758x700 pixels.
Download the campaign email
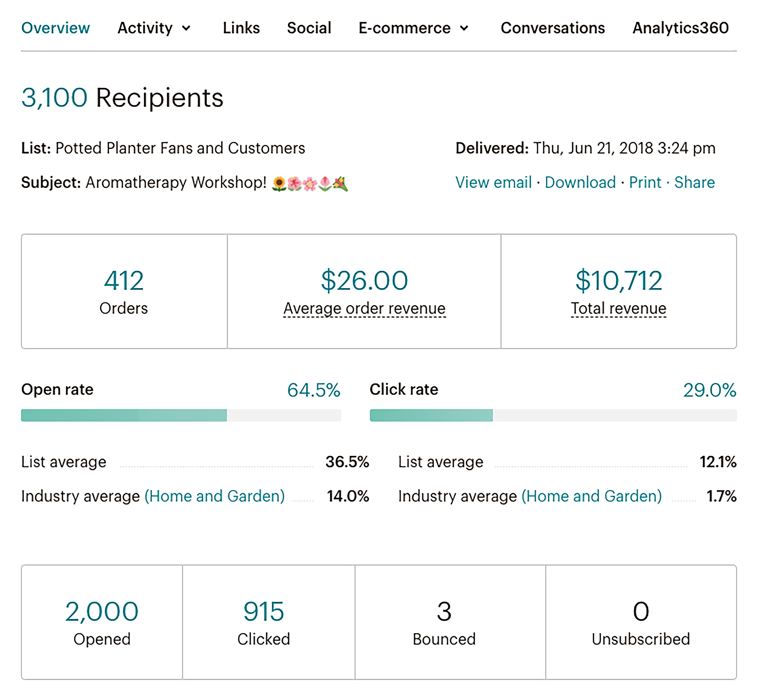point(580,182)
